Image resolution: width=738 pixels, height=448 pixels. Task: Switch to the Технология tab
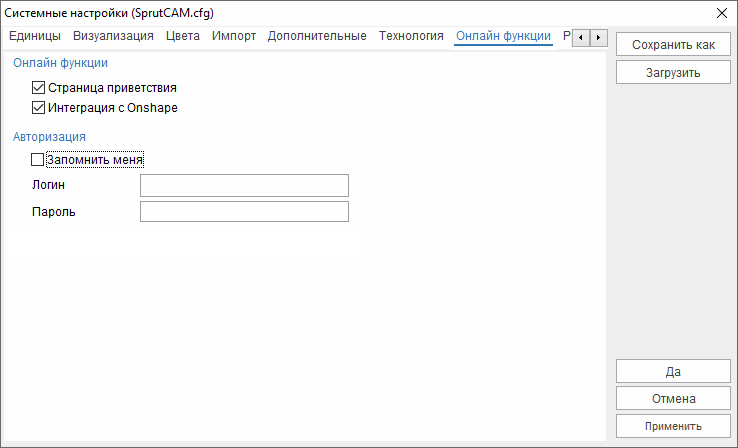pyautogui.click(x=411, y=36)
